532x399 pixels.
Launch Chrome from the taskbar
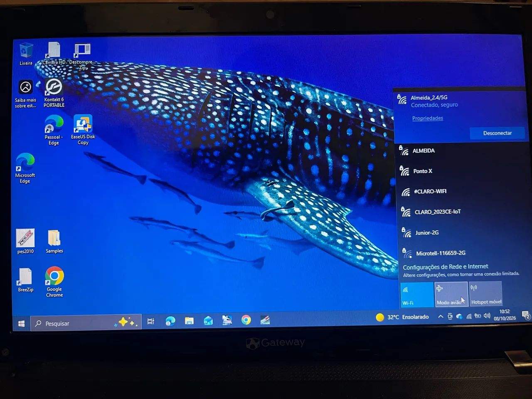coord(246,320)
